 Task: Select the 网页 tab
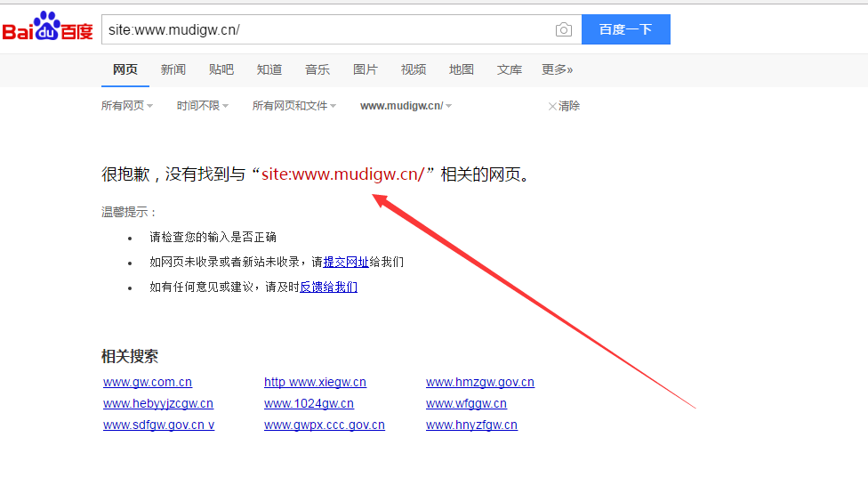point(125,69)
